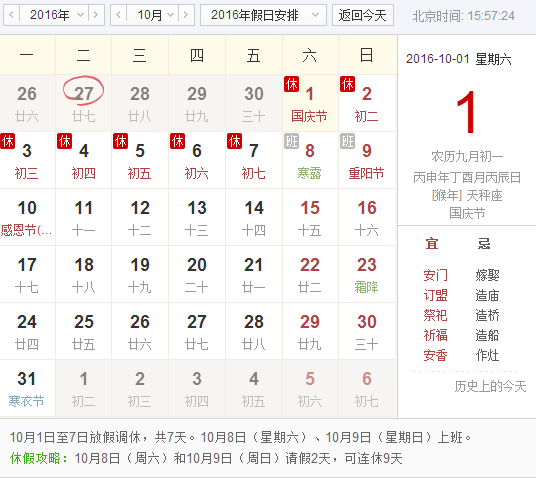Select the circled September 27 date

pyautogui.click(x=84, y=103)
